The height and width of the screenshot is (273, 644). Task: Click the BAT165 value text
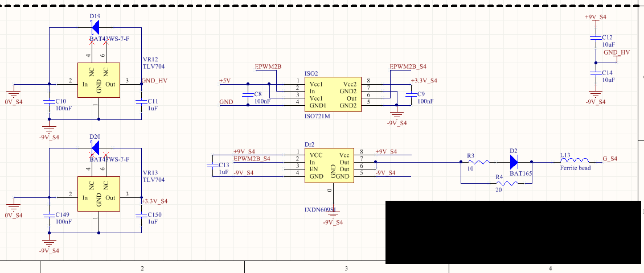pyautogui.click(x=521, y=174)
